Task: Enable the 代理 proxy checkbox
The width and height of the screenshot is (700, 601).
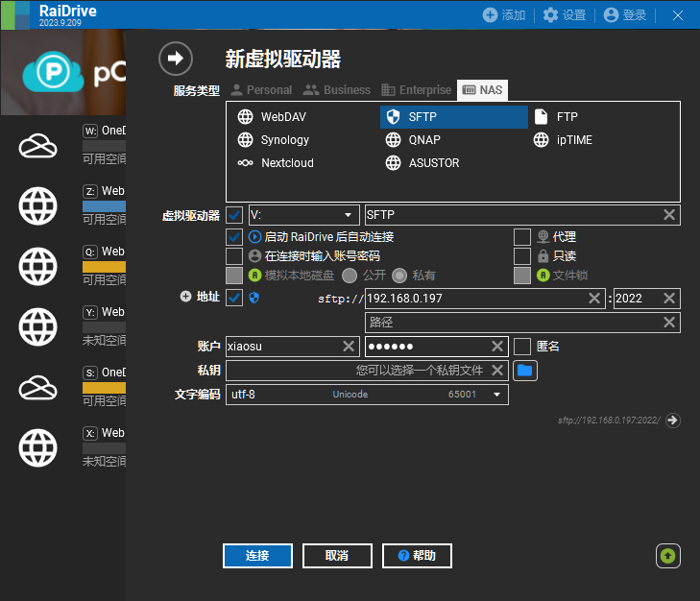Action: pos(521,236)
